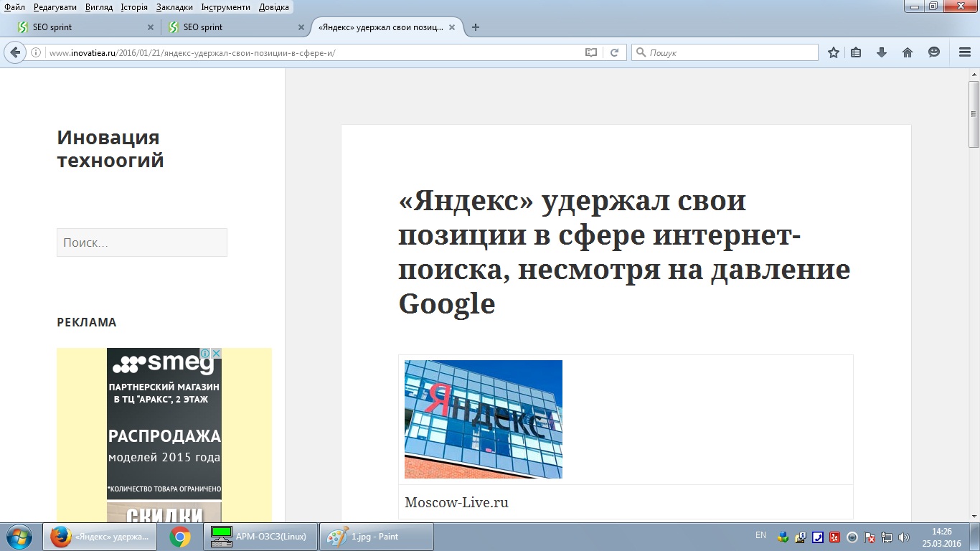This screenshot has width=980, height=551.
Task: Go back to the previous page
Action: [x=15, y=52]
